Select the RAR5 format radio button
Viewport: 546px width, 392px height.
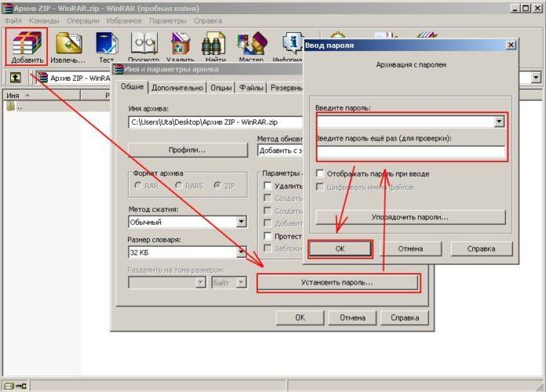[179, 185]
